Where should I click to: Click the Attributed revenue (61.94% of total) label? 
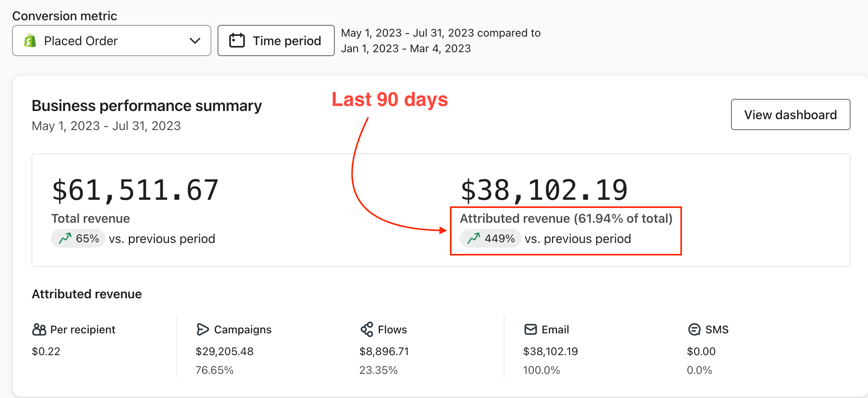566,218
